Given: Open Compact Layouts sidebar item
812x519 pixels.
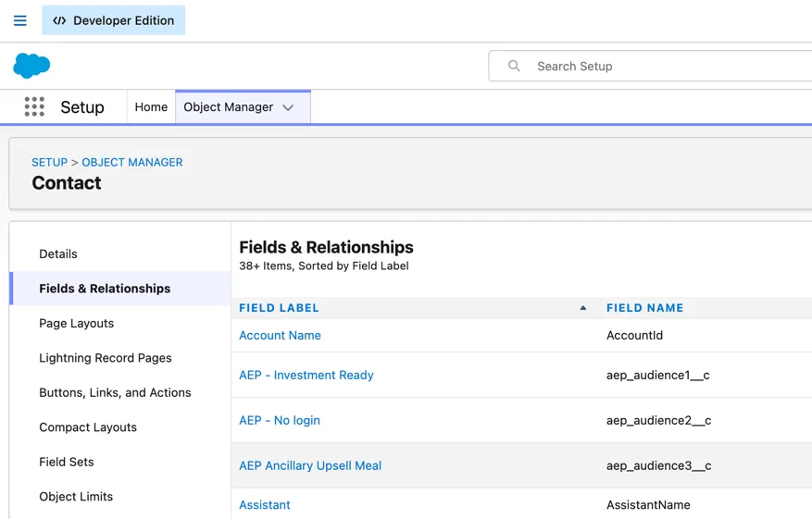Looking at the screenshot, I should [88, 427].
